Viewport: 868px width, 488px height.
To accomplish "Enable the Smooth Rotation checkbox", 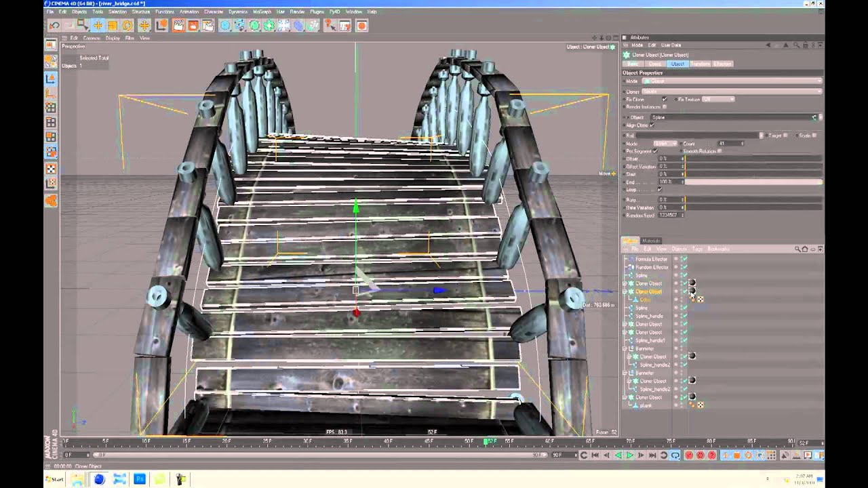I will tap(719, 151).
